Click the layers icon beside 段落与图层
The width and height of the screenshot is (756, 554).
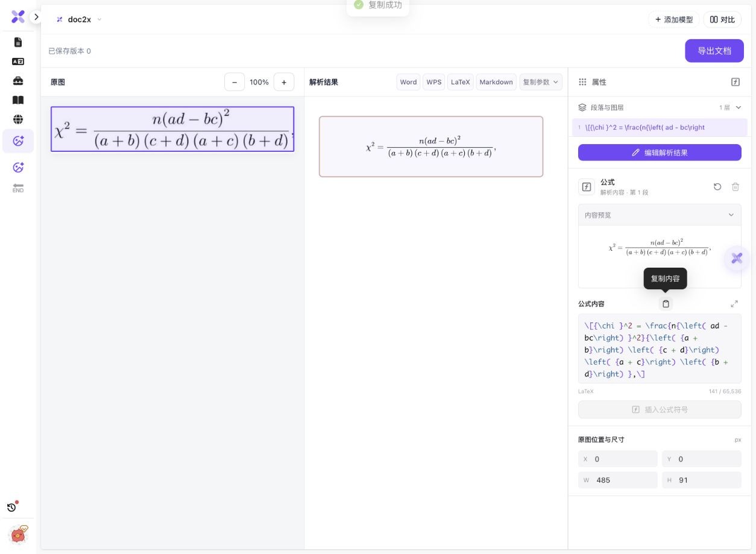click(582, 107)
